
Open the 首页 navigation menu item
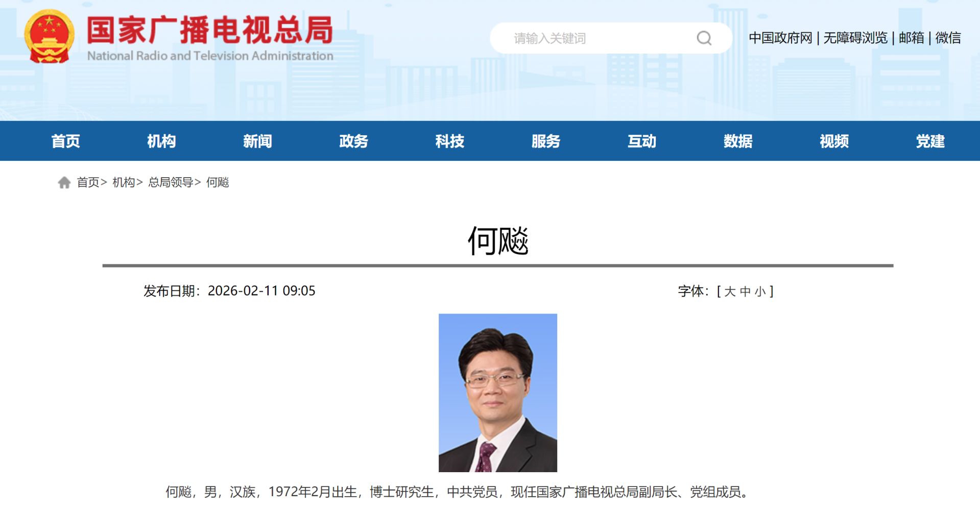pyautogui.click(x=66, y=141)
